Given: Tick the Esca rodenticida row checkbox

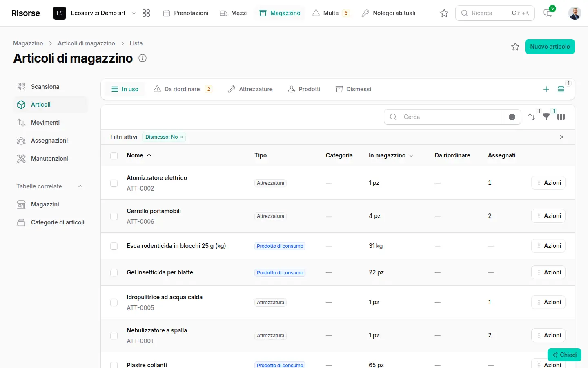Looking at the screenshot, I should click(114, 246).
